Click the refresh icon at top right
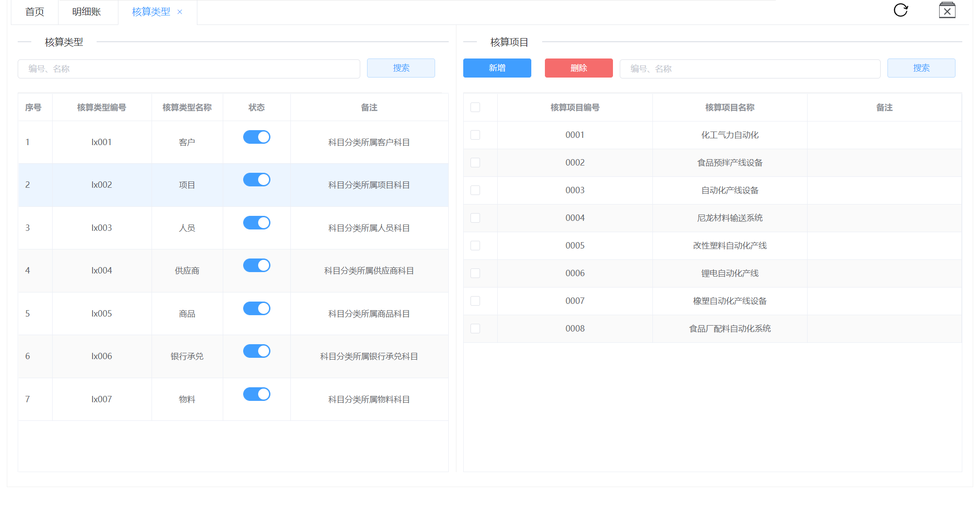This screenshot has height=507, width=980. point(901,10)
